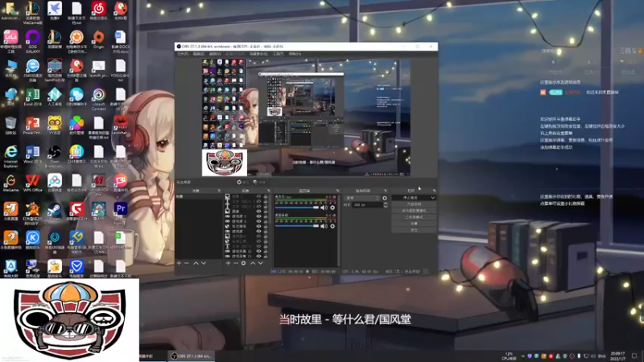Viewport: 644px width, 362px height.
Task: Remove source using Sources minus icon
Action: point(236,263)
